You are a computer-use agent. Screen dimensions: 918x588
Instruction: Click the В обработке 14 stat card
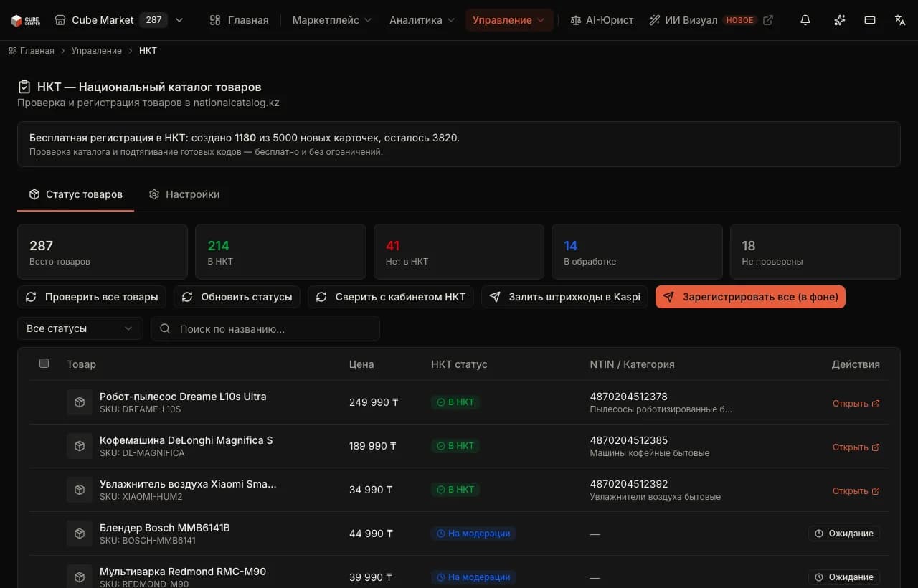pos(637,252)
